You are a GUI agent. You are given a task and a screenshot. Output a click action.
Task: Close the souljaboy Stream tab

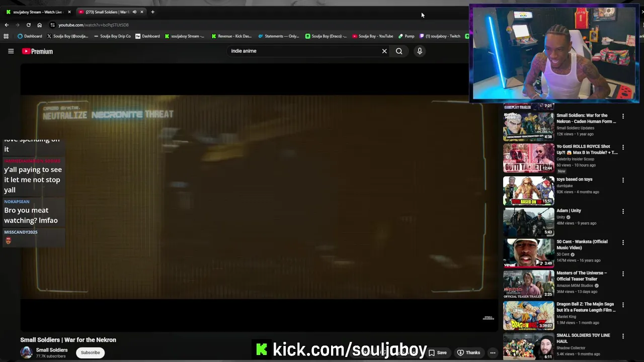pyautogui.click(x=69, y=12)
